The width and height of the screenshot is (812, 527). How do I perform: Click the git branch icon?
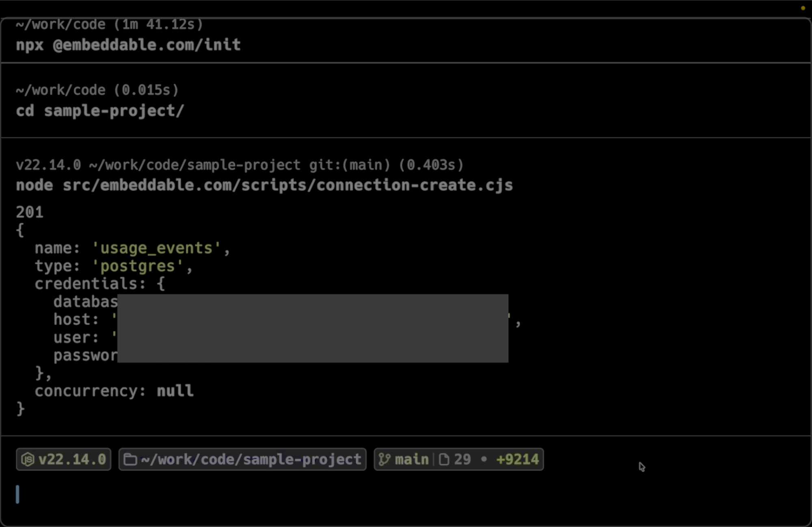pos(384,460)
